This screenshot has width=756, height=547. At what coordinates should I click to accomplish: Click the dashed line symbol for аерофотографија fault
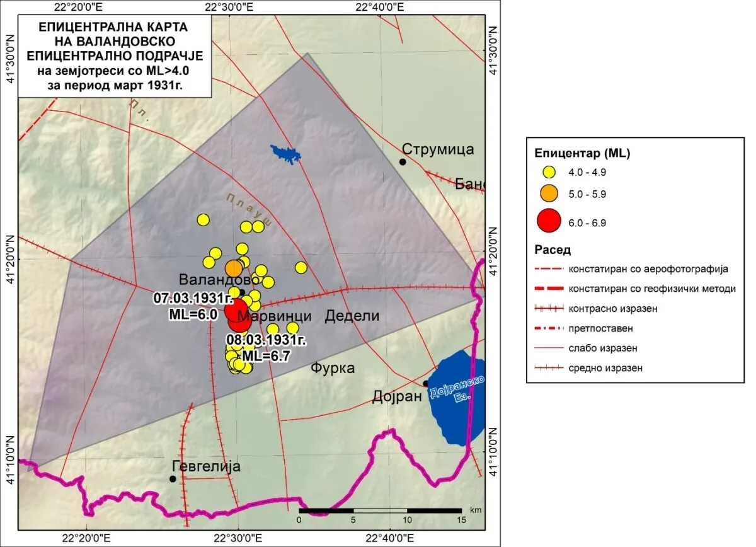(x=547, y=269)
